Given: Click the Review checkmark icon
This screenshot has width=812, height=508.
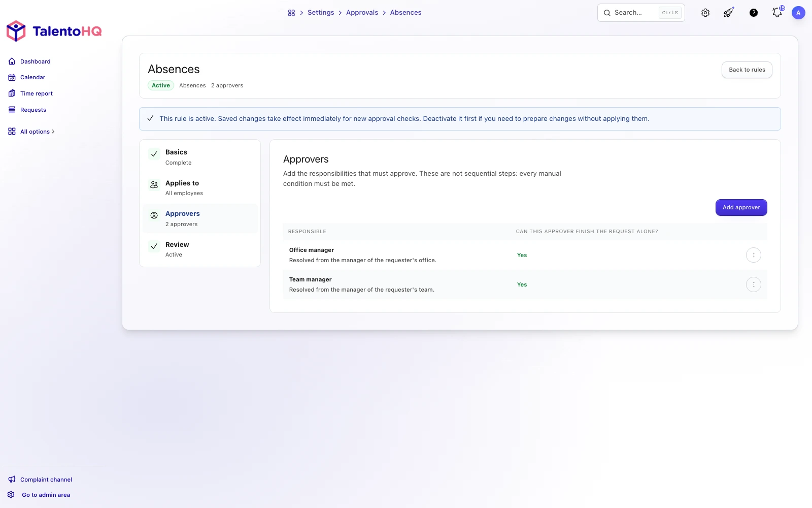Looking at the screenshot, I should 154,246.
